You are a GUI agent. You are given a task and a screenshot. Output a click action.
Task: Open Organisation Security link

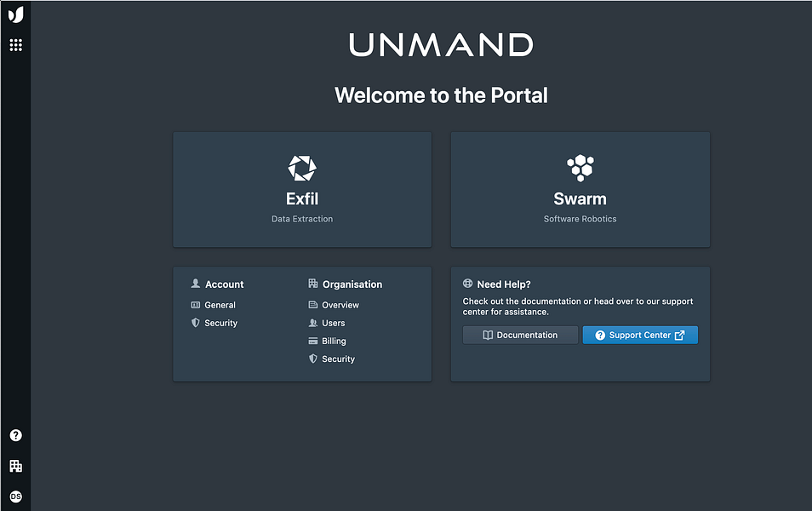(332, 359)
